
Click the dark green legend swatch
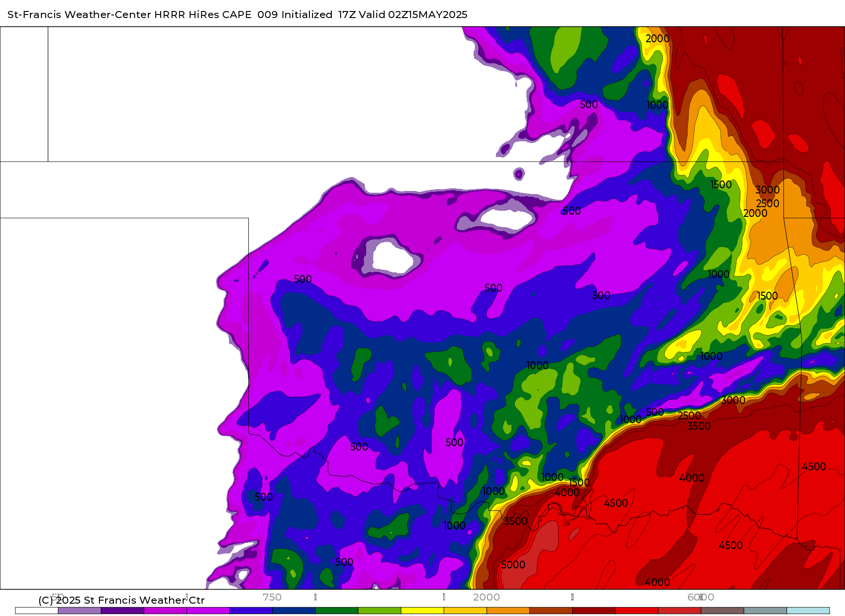(337, 610)
